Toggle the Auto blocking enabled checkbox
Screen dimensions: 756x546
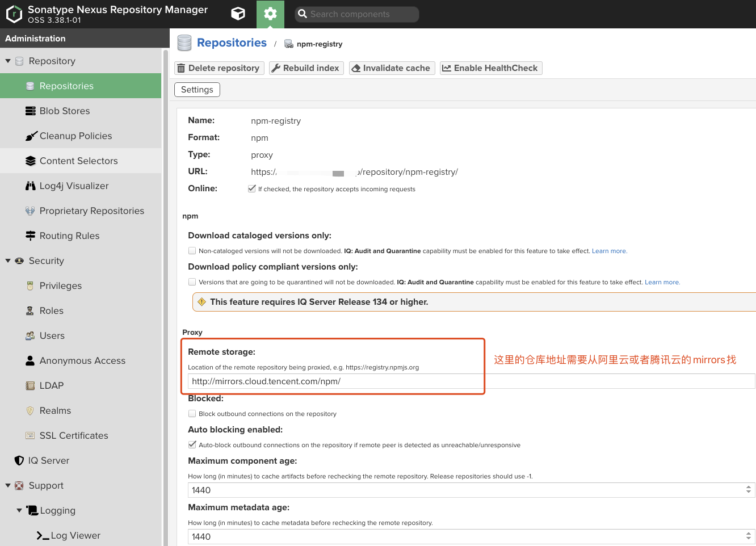coord(192,444)
